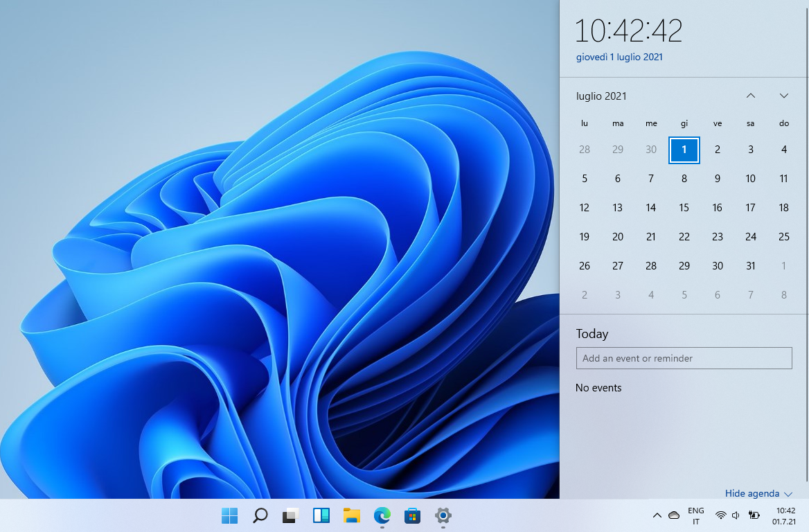Click the battery status tray icon

(x=754, y=515)
